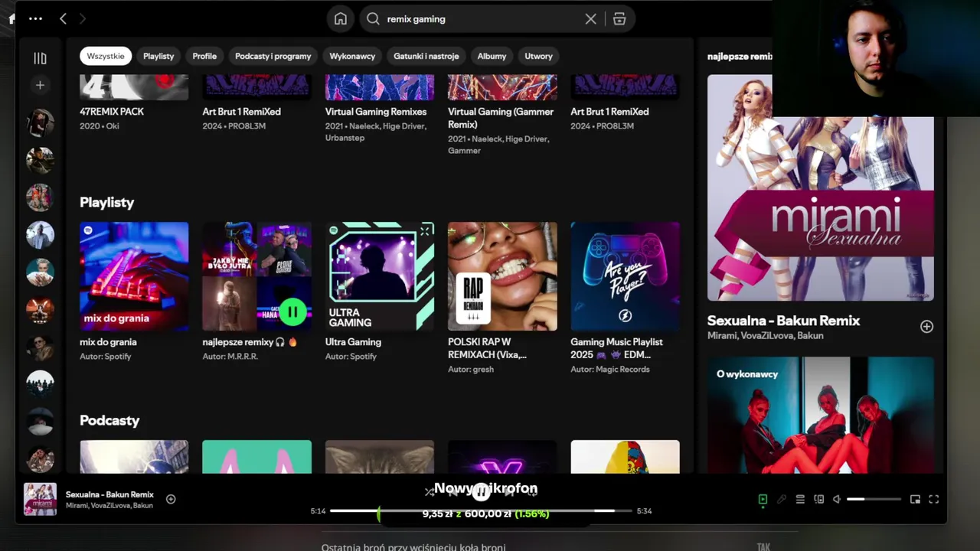Viewport: 980px width, 551px height.
Task: Toggle repeat in the player bar
Action: [533, 492]
